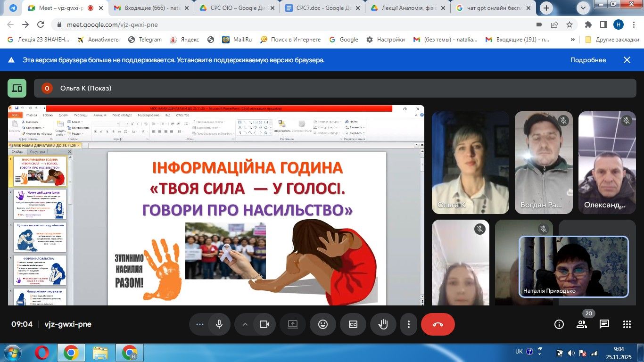The height and width of the screenshot is (362, 644).
Task: Raise your hand in the meeting
Action: [383, 324]
